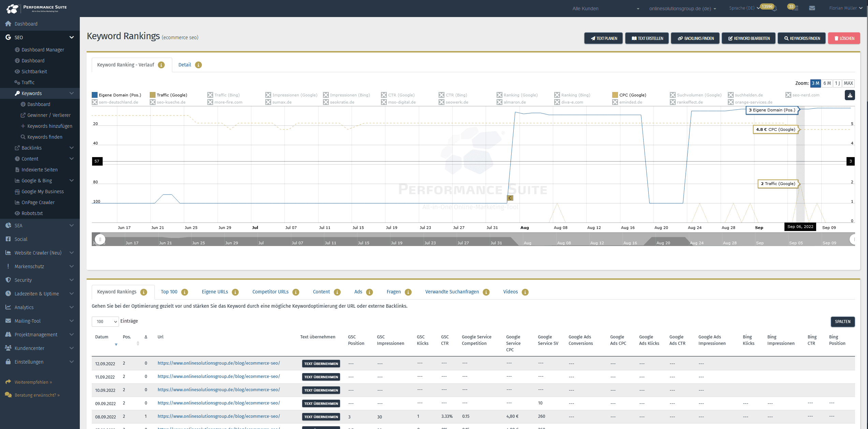Click the Performance Suite logo
868x429 pixels.
(x=36, y=9)
